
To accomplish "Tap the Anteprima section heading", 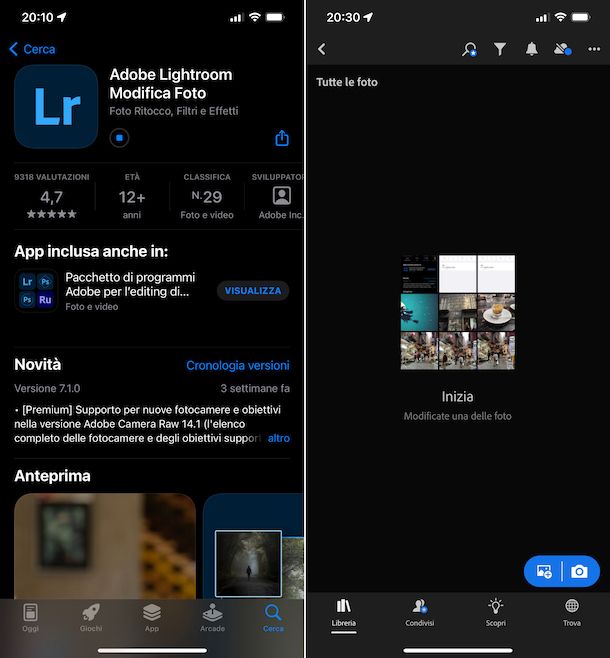I will (x=52, y=476).
